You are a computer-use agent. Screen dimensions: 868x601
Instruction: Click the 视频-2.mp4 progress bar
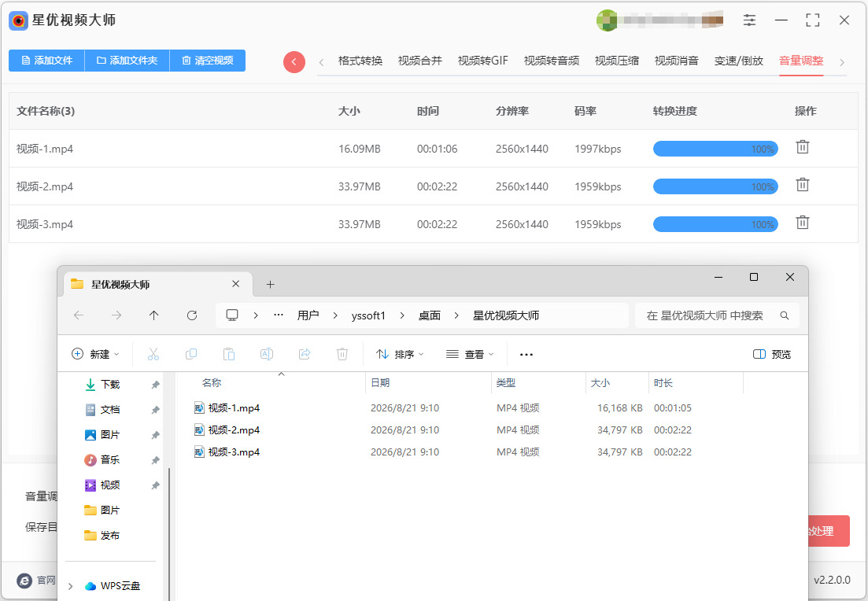click(x=715, y=186)
